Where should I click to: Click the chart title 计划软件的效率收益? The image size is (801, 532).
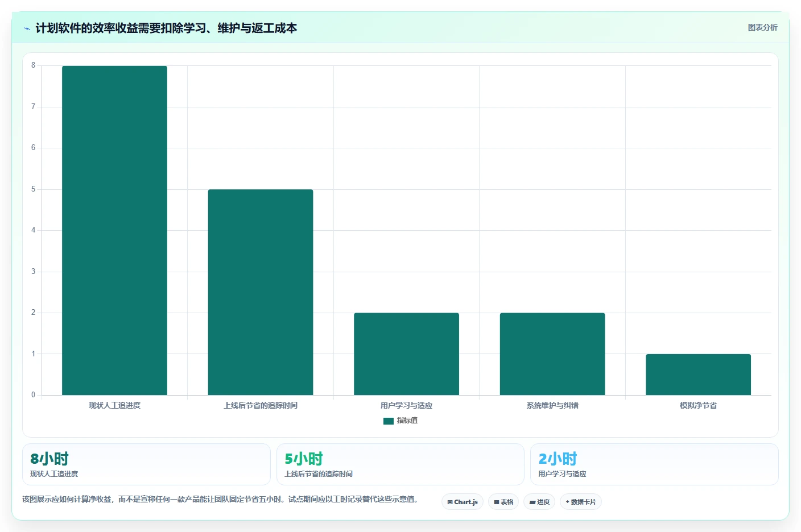pos(166,28)
